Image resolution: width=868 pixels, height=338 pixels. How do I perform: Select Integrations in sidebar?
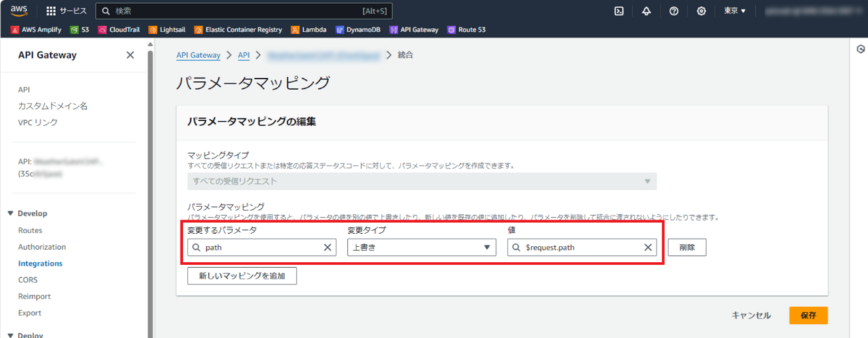[x=40, y=264]
